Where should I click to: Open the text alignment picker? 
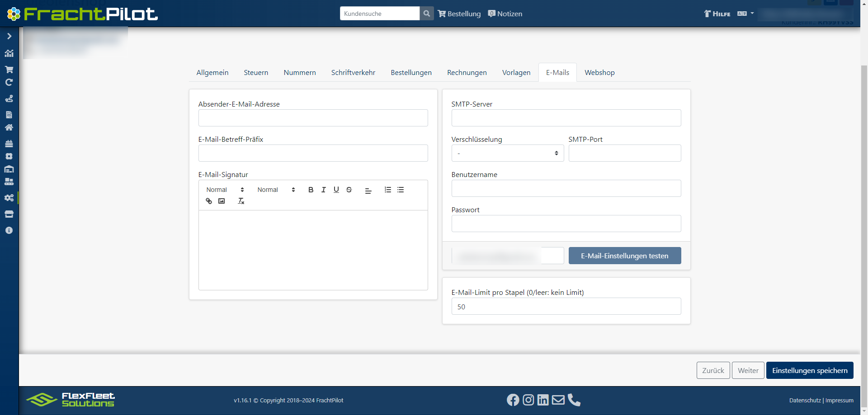pyautogui.click(x=368, y=190)
